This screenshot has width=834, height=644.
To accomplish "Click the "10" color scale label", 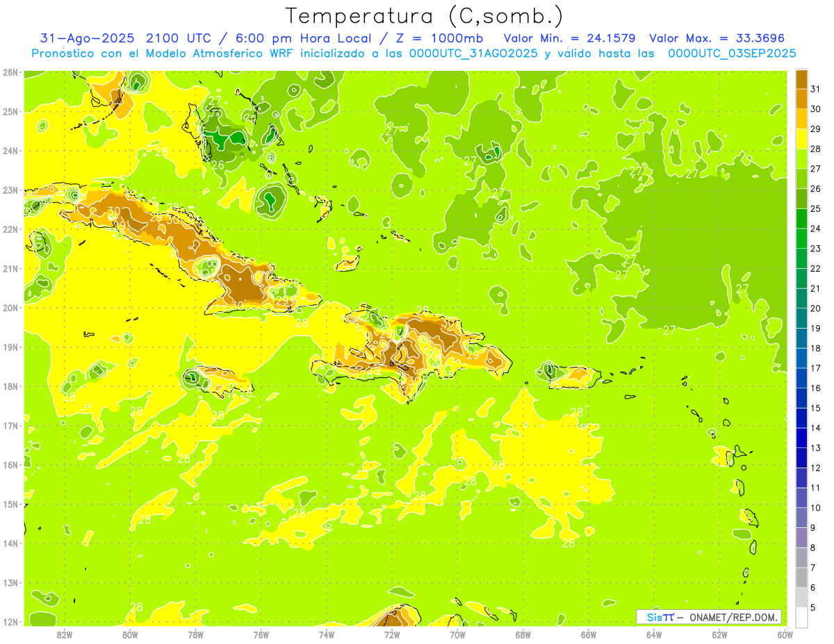I will tap(816, 508).
